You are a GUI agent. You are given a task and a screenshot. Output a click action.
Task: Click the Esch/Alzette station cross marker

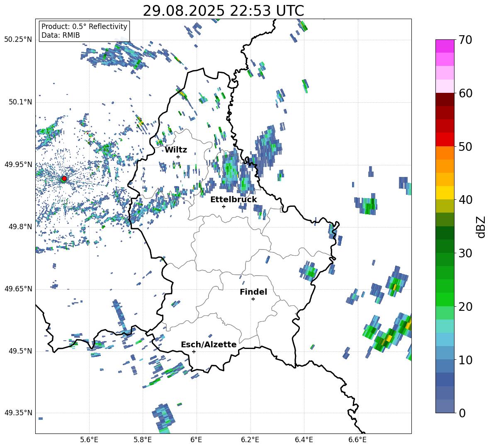194,351
